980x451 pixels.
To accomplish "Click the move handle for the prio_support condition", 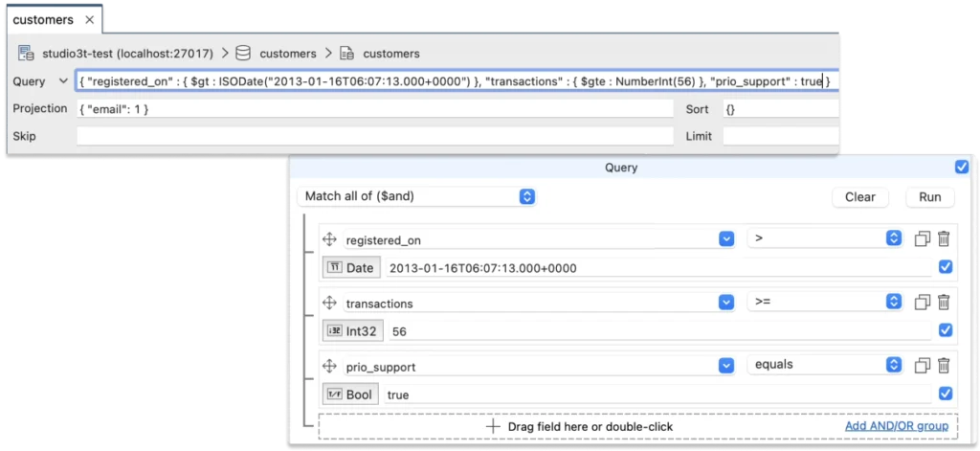I will (329, 366).
